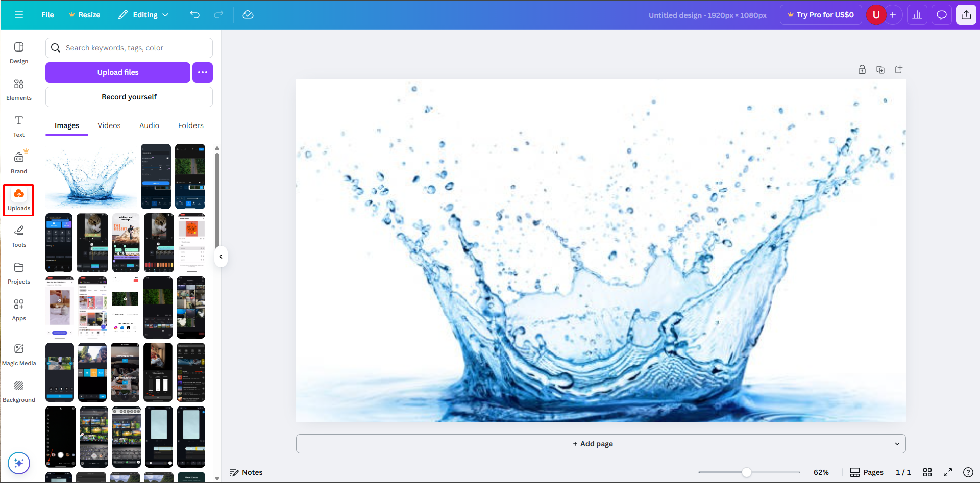Open the Add page options chevron
This screenshot has height=483, width=980.
tap(897, 444)
